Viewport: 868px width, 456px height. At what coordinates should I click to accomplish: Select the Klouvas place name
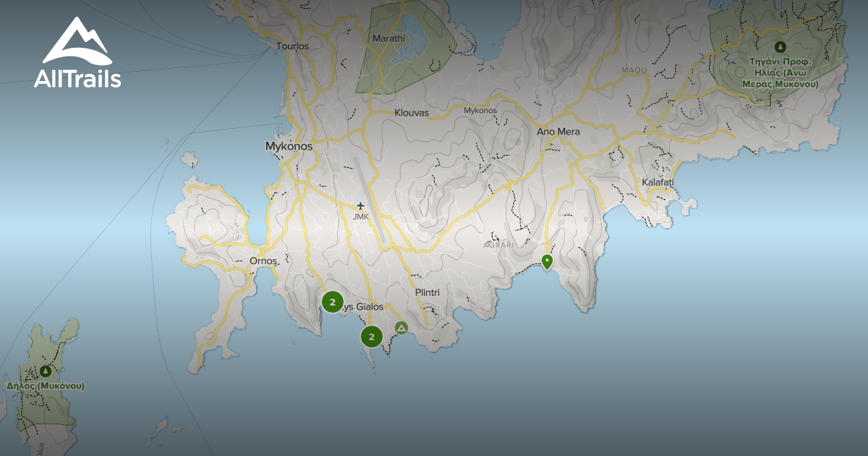[413, 113]
